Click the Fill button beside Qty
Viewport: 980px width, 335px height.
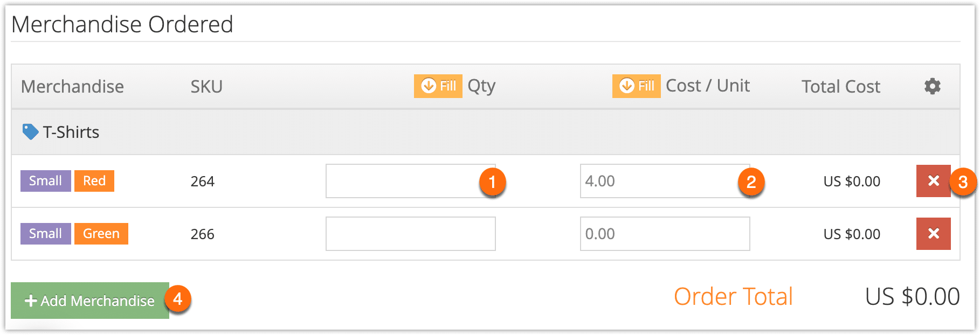point(438,86)
